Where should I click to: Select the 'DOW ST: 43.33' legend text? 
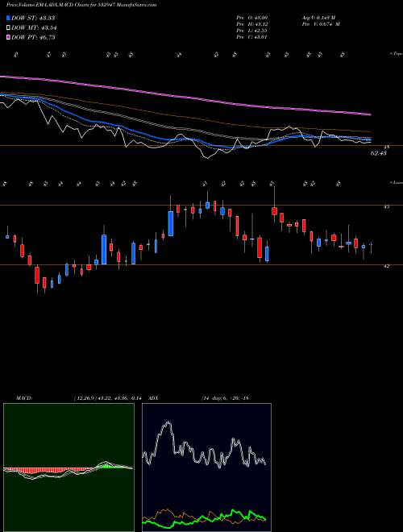pos(33,18)
